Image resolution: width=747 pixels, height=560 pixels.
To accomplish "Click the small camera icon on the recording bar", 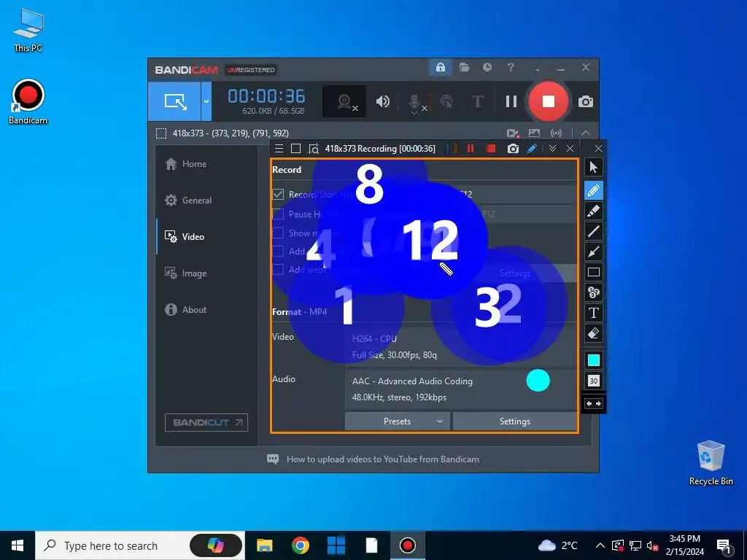I will point(513,149).
